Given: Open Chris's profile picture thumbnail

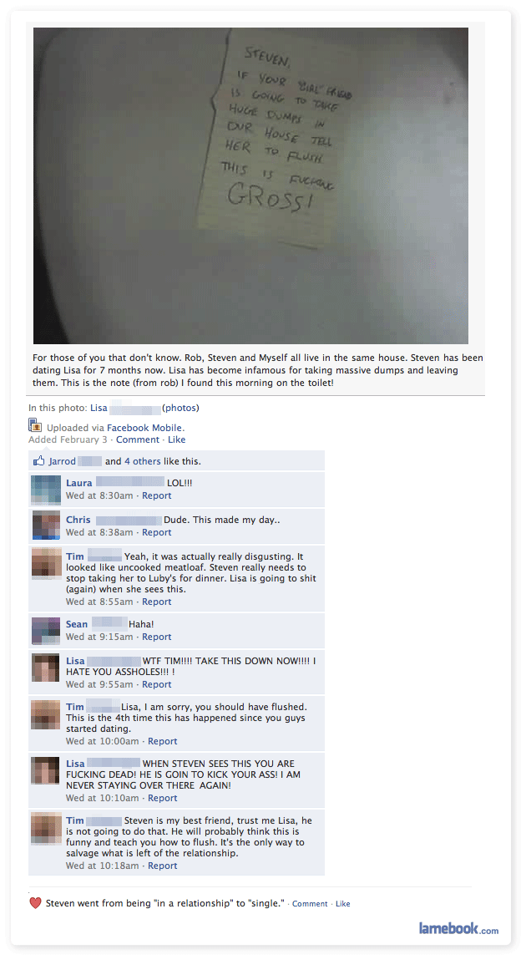Looking at the screenshot, I should [46, 526].
